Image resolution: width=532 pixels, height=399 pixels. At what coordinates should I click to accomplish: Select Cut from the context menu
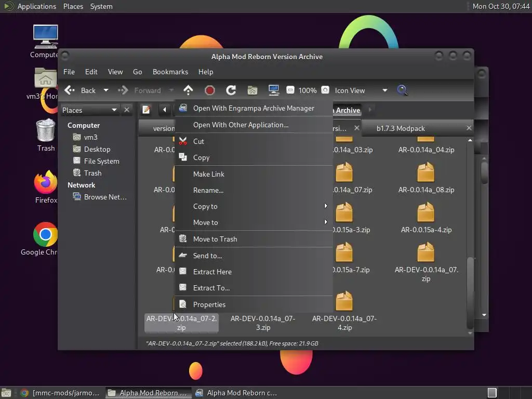click(x=254, y=141)
